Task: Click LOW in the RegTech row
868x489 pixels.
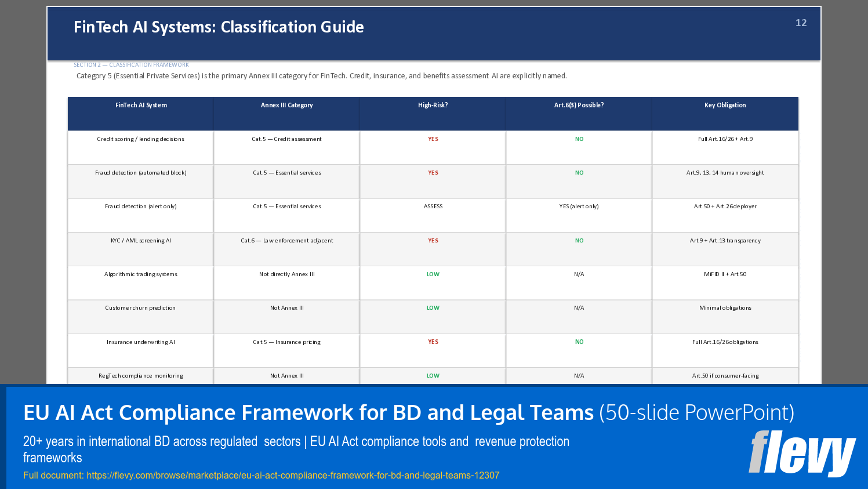Action: [x=433, y=376]
